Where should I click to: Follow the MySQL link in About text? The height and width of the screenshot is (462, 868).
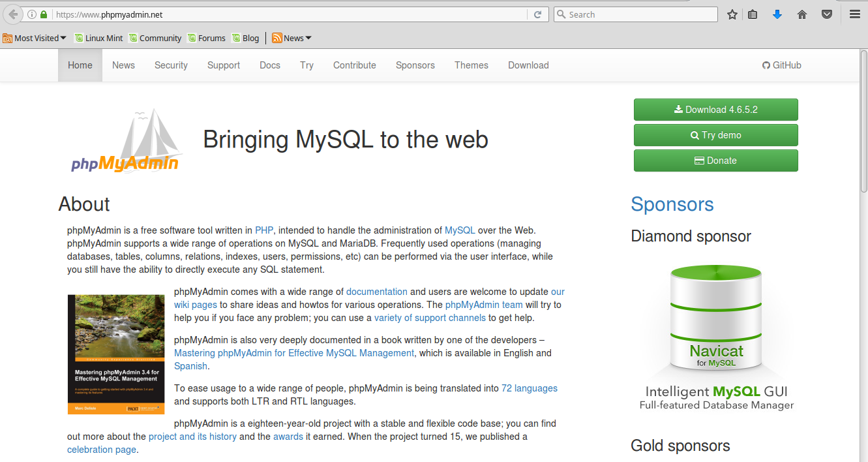460,230
